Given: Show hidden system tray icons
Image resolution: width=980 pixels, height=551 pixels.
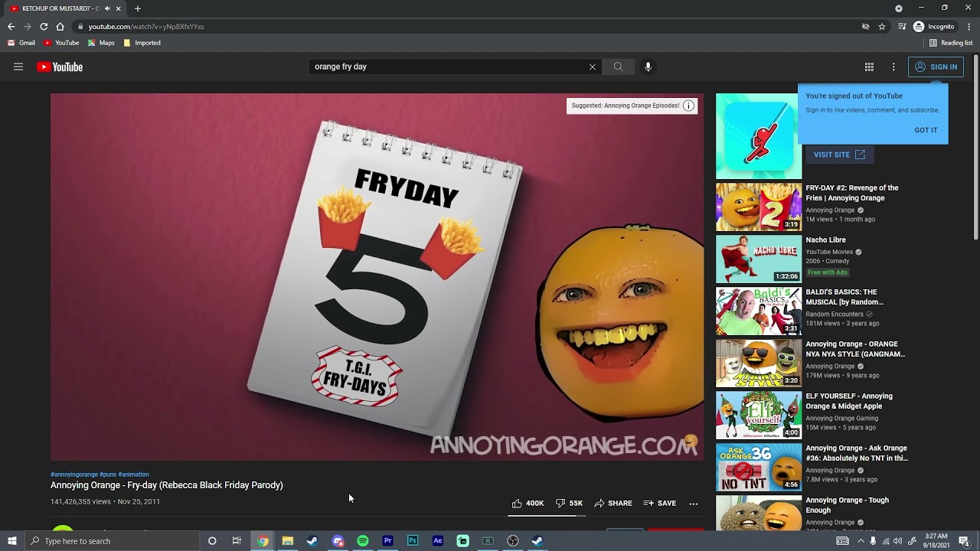Looking at the screenshot, I should (860, 541).
